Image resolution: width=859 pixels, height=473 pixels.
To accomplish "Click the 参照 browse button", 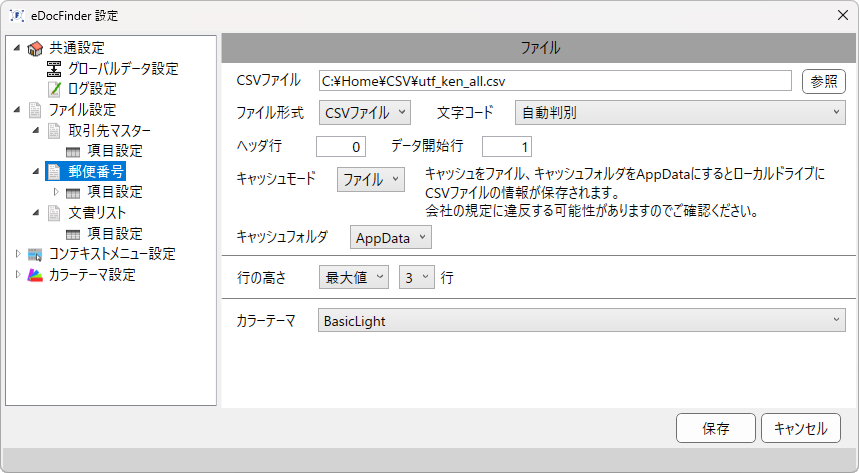I will point(823,82).
